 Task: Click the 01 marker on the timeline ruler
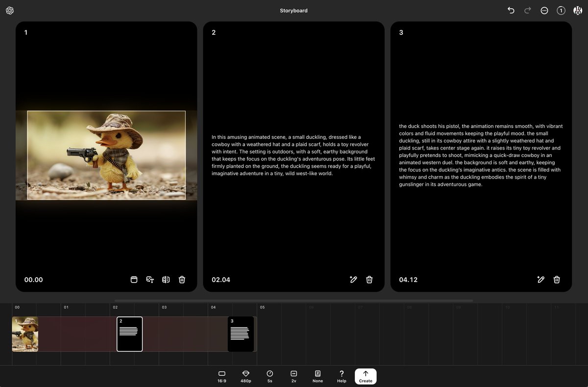click(66, 307)
